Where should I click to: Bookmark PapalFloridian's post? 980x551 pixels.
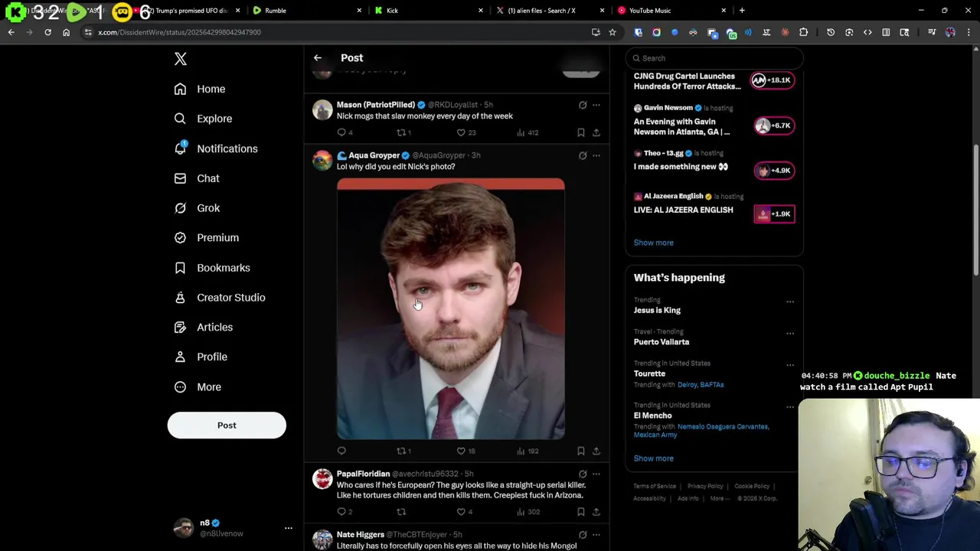pyautogui.click(x=581, y=512)
